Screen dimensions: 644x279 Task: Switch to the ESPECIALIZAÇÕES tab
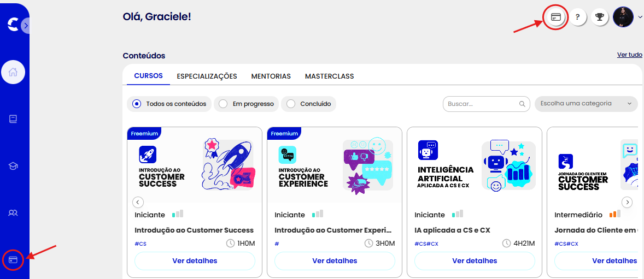(x=207, y=76)
